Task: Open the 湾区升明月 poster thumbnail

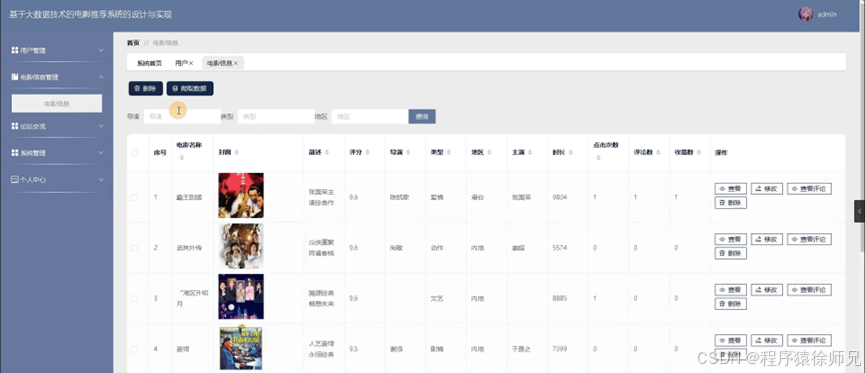Action: click(x=241, y=297)
